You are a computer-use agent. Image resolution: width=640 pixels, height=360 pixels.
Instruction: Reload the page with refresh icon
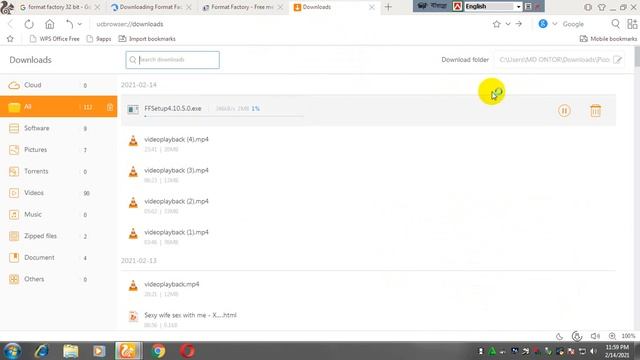point(29,24)
